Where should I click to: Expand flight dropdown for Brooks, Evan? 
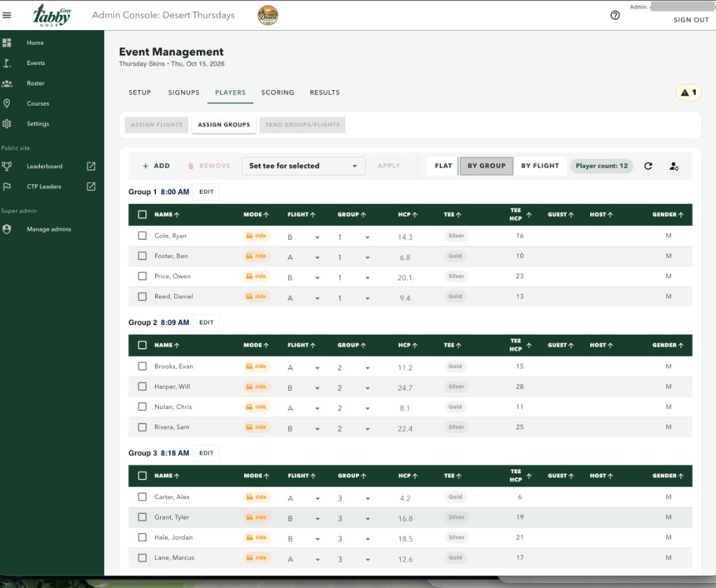tap(303, 368)
